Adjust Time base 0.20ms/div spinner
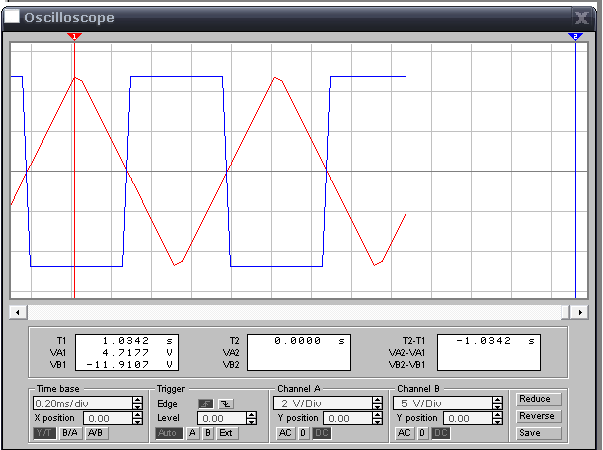 tap(136, 403)
